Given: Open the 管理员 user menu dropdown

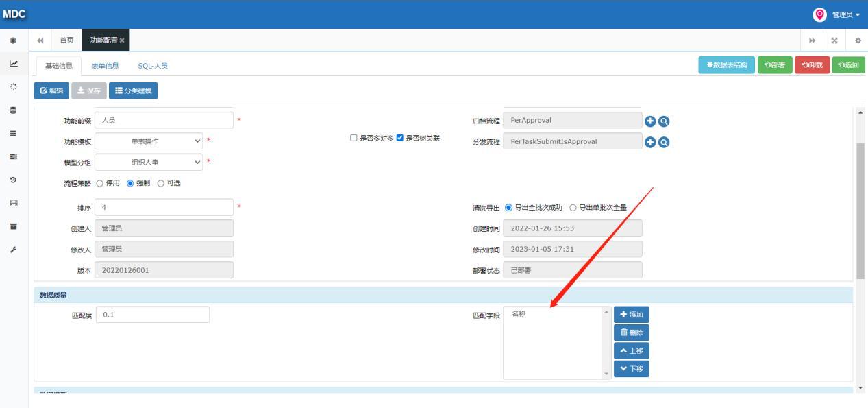Looking at the screenshot, I should coord(845,14).
